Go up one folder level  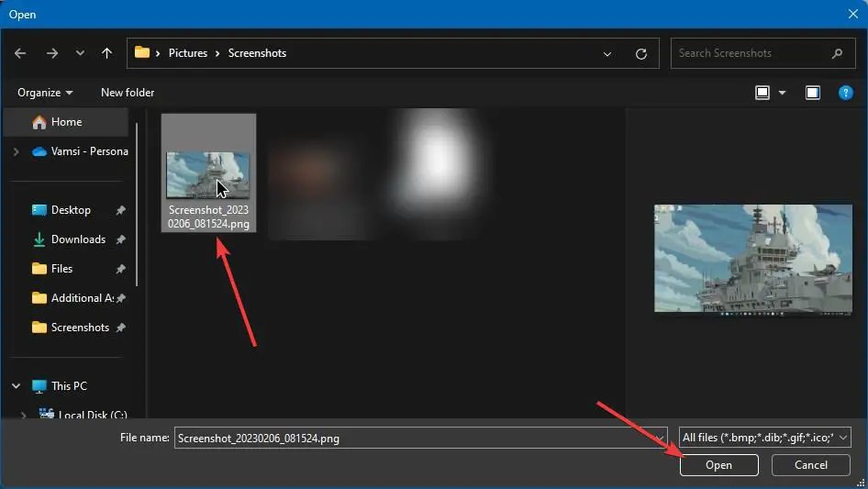[106, 53]
